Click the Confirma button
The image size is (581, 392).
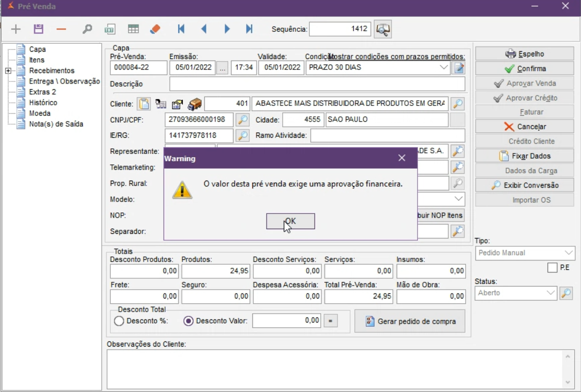pyautogui.click(x=525, y=69)
